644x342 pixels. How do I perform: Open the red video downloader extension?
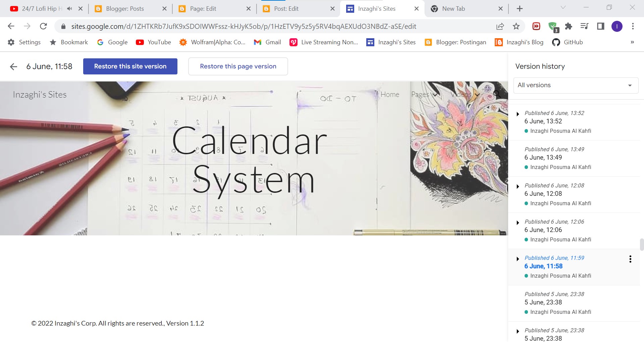pos(536,26)
